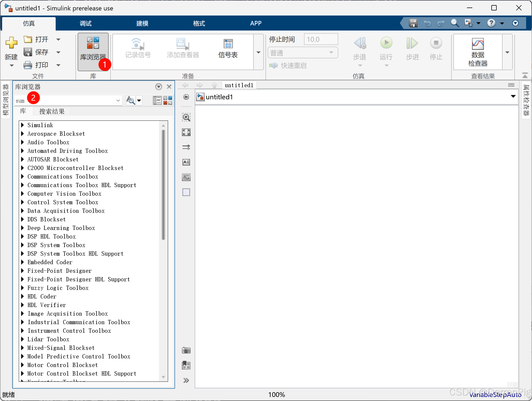Expand the Control System Toolbox node

pos(23,202)
